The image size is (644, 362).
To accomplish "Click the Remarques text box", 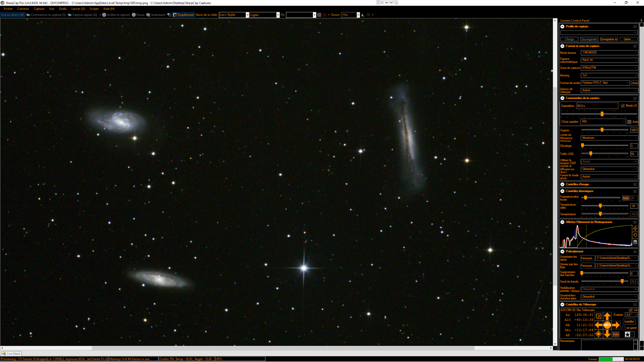I will 607,345.
